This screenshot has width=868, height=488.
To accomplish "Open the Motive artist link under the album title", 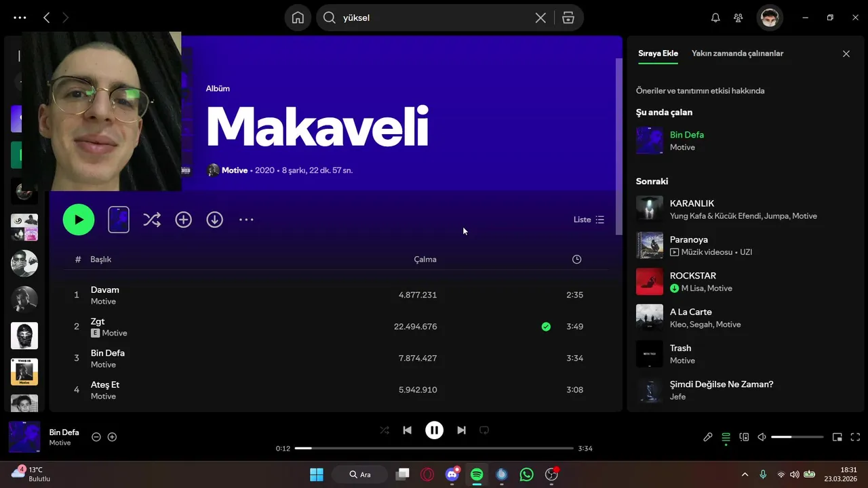I will pos(235,170).
